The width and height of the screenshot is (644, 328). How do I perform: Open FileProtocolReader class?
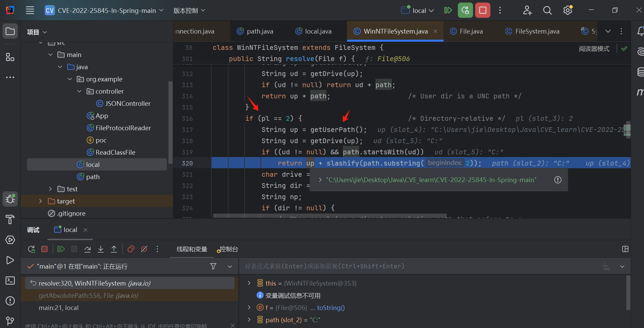pyautogui.click(x=119, y=128)
